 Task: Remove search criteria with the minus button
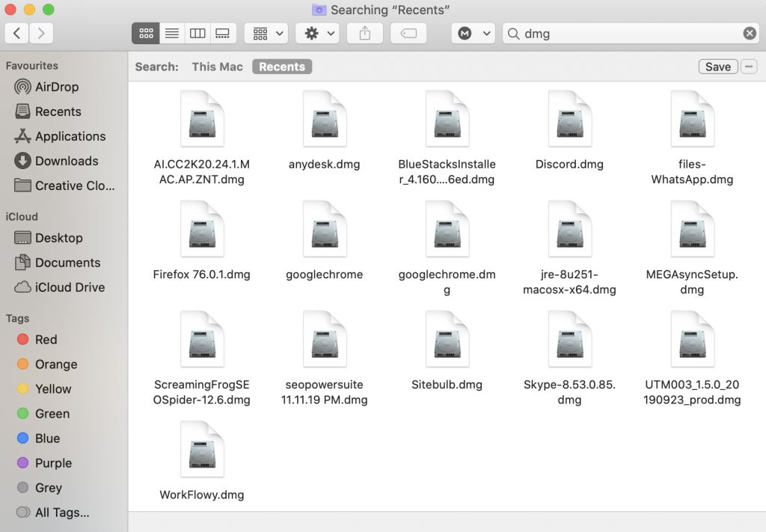click(748, 67)
